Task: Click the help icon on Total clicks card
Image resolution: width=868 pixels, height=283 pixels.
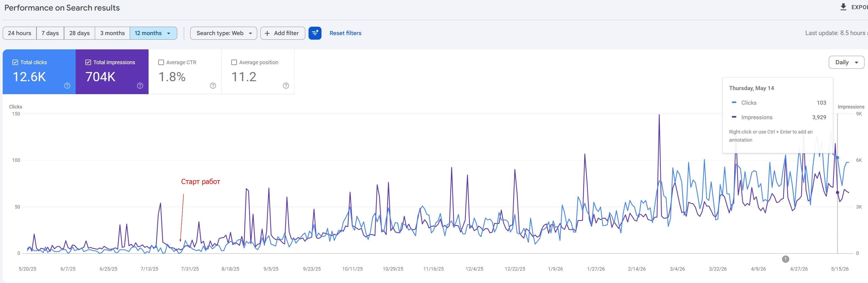Action: pyautogui.click(x=67, y=86)
